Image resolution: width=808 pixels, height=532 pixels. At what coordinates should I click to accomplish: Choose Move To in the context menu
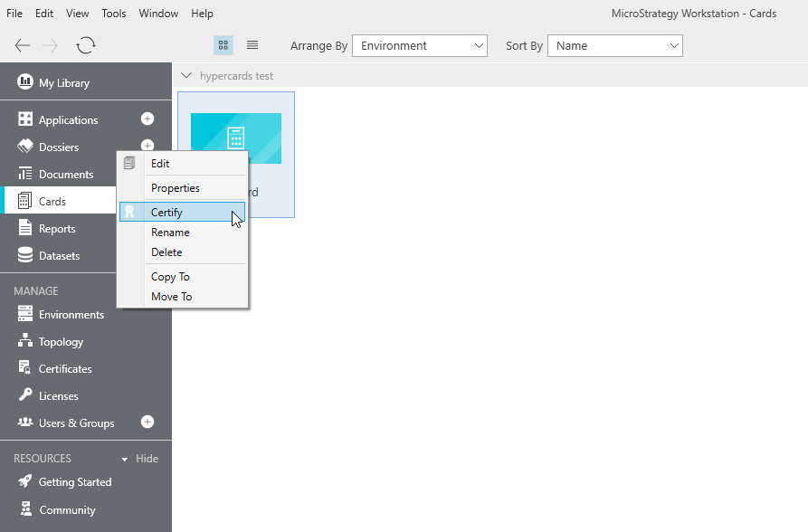[183, 297]
